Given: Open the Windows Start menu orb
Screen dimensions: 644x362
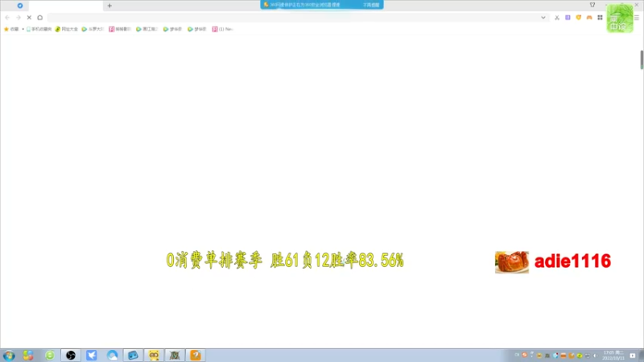Looking at the screenshot, I should (9, 356).
